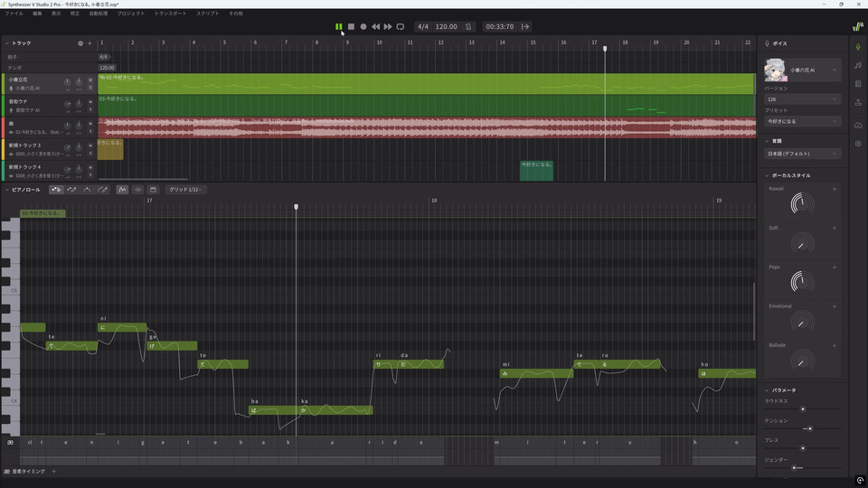Toggle the panel layout icon in the piano roll toolbar
This screenshot has width=868, height=488.
pyautogui.click(x=154, y=190)
